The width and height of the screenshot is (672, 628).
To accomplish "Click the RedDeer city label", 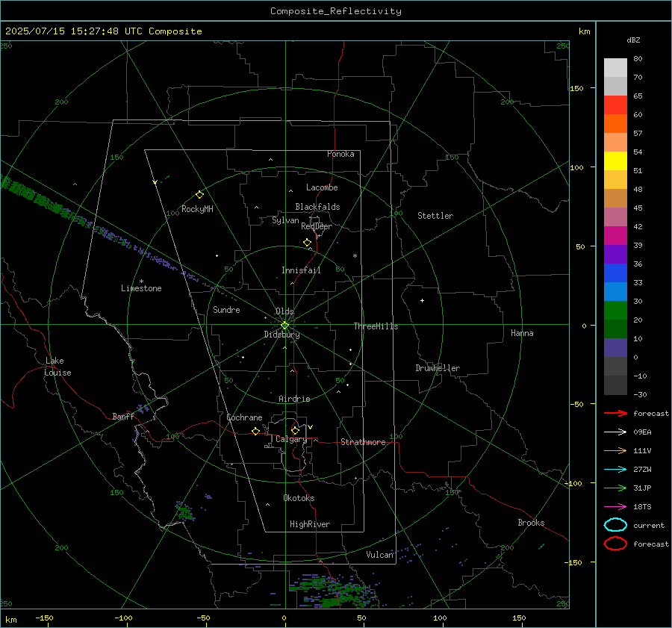I will coord(317,226).
